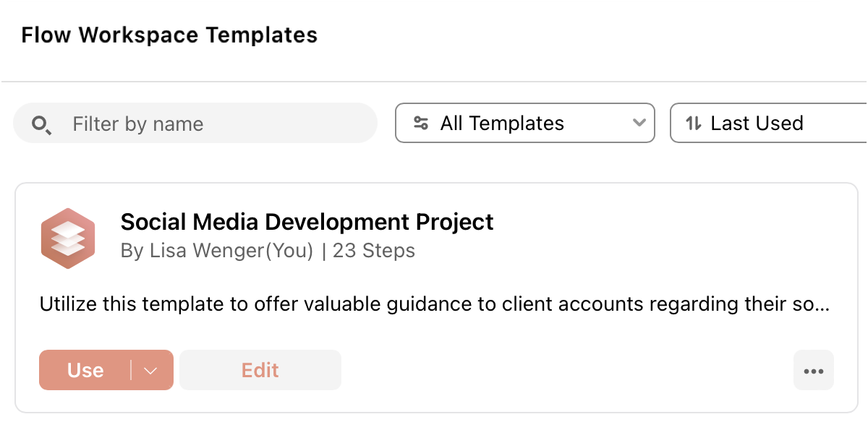Click the Social Media Development Project template logo
The height and width of the screenshot is (422, 868).
pyautogui.click(x=68, y=238)
